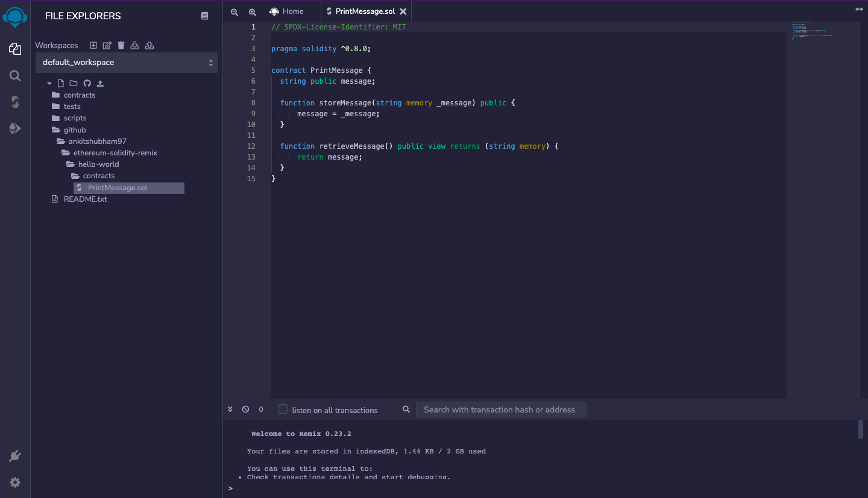Click 'string public message;' code line
This screenshot has width=868, height=498.
coord(328,81)
